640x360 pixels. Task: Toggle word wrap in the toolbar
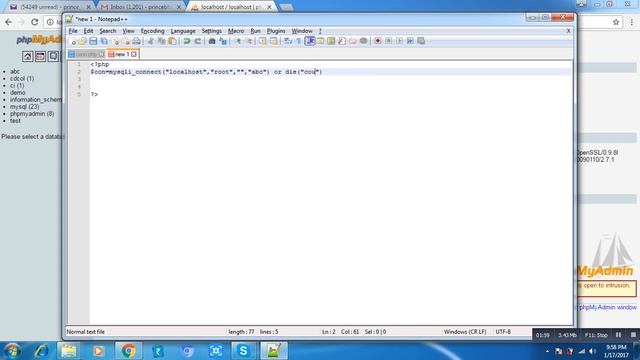tap(288, 41)
